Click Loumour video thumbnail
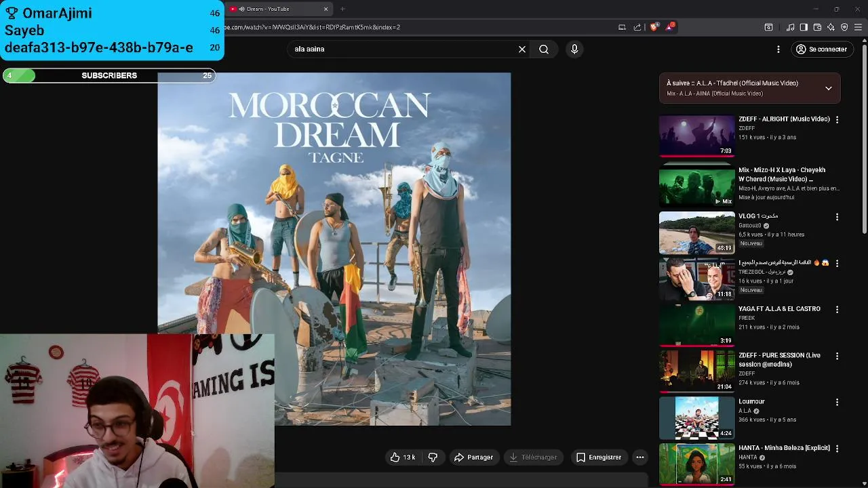Viewport: 868px width, 488px height. [696, 418]
